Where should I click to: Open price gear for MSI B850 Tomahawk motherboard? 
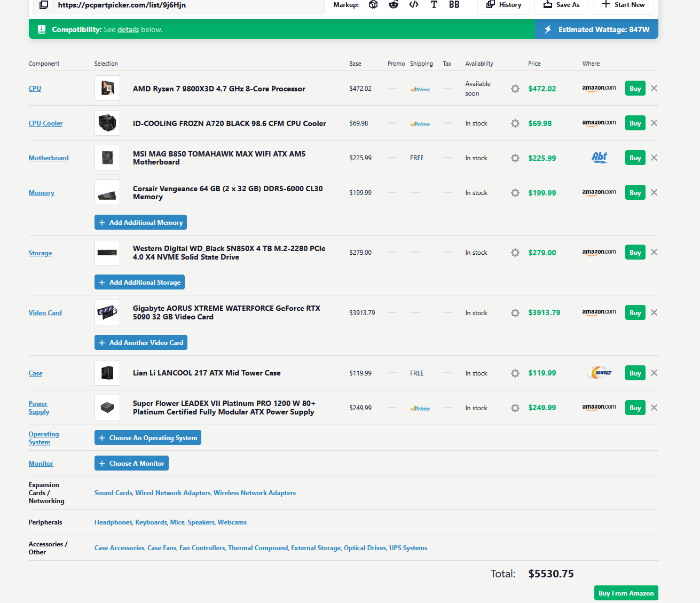click(515, 158)
